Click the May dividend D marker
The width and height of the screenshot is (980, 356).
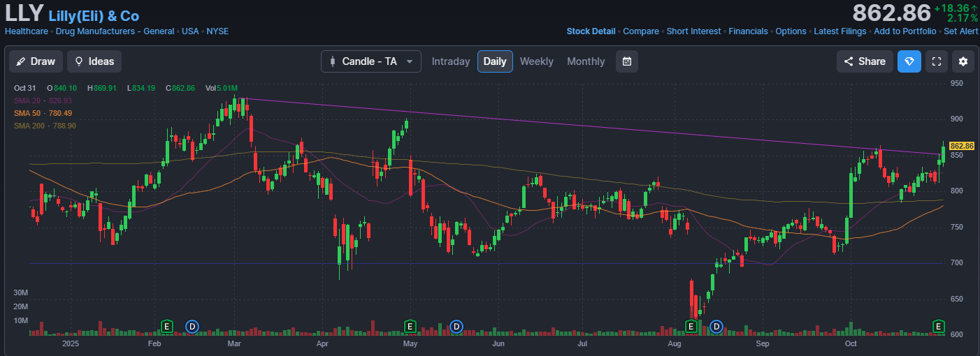pyautogui.click(x=456, y=326)
